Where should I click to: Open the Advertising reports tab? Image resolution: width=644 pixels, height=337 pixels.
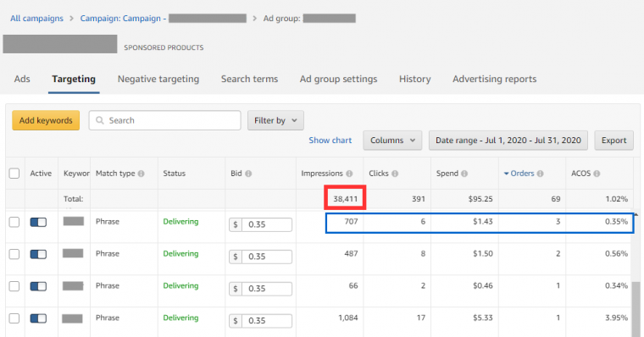[x=495, y=79]
